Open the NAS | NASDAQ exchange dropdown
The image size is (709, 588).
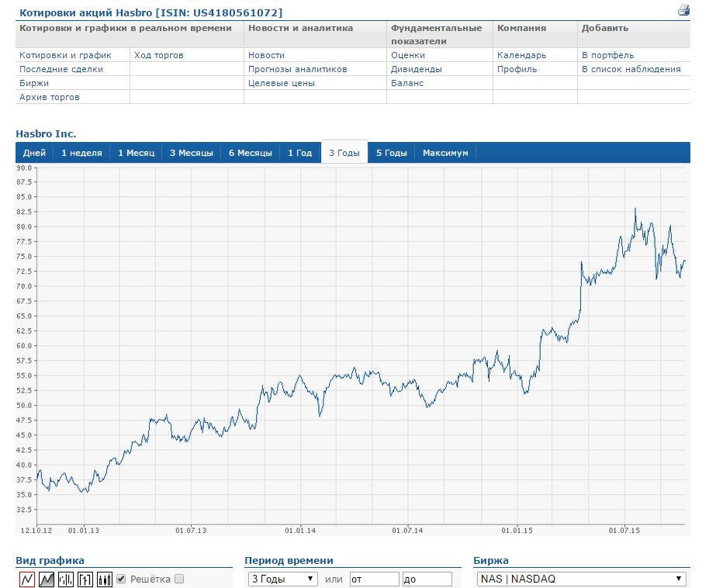[x=582, y=579]
